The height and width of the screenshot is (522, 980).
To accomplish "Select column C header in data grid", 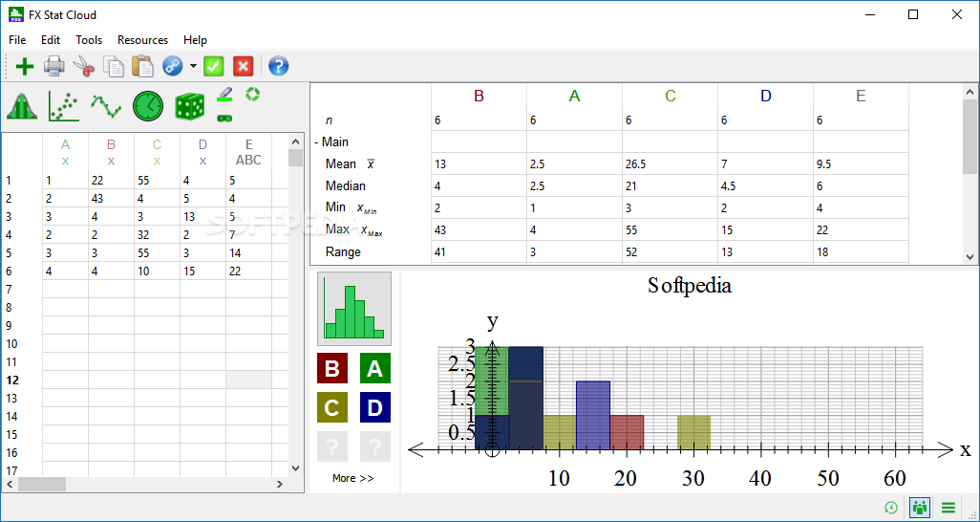I will [157, 152].
